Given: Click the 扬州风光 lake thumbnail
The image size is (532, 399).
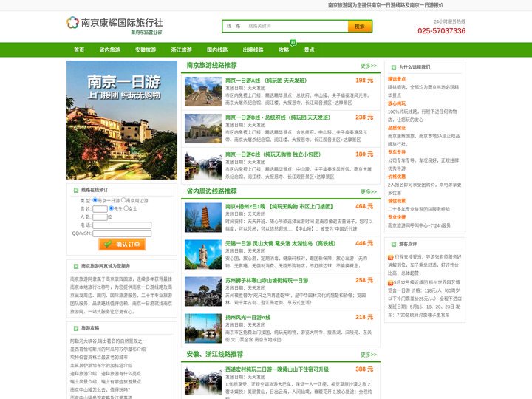Looking at the screenshot, I should [x=203, y=329].
